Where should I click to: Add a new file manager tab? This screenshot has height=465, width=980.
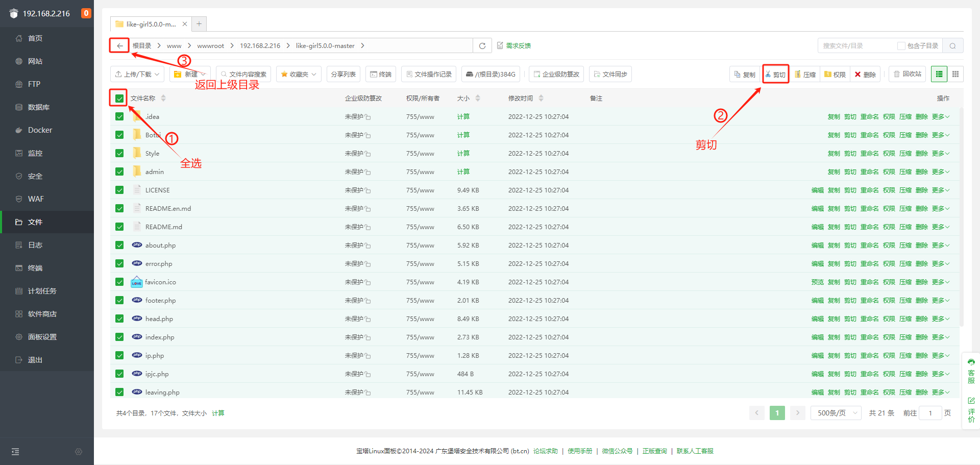click(199, 23)
